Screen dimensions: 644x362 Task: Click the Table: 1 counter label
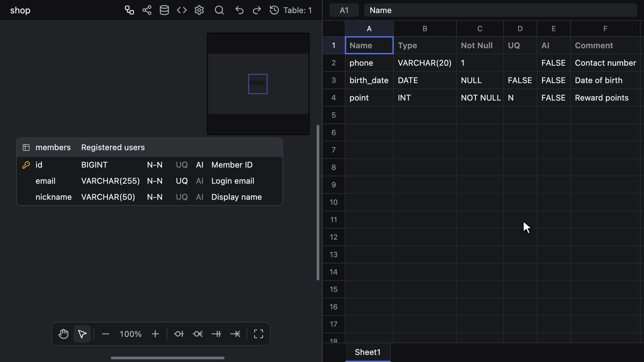[x=298, y=10]
